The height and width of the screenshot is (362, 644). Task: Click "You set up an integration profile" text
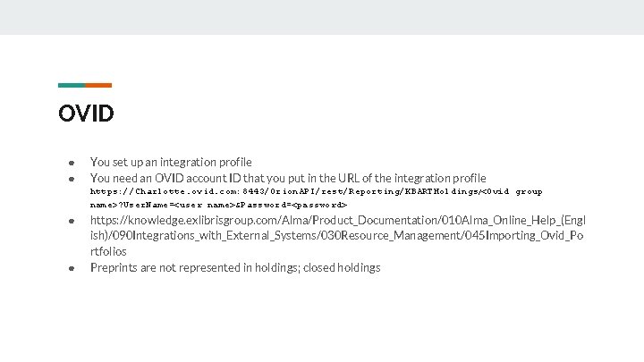tap(171, 162)
